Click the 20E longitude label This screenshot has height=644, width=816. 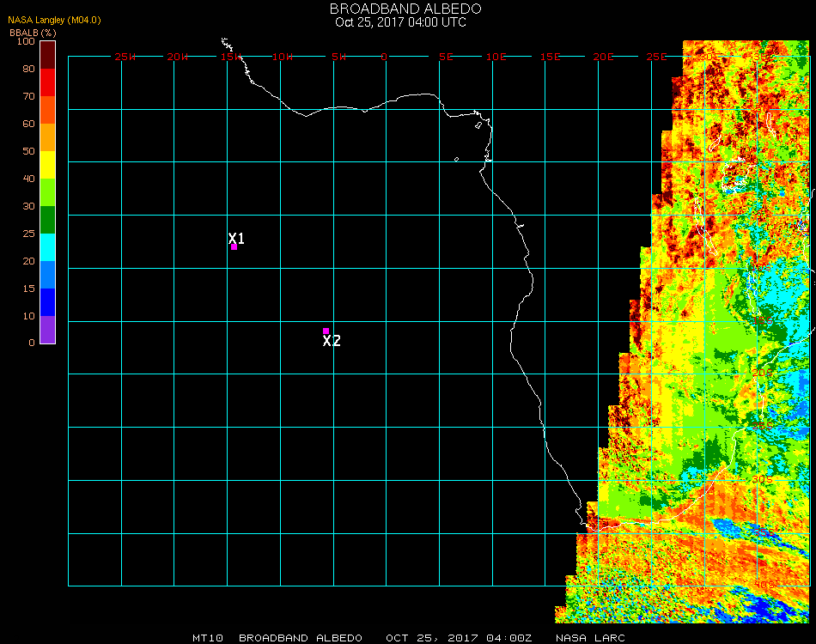604,57
